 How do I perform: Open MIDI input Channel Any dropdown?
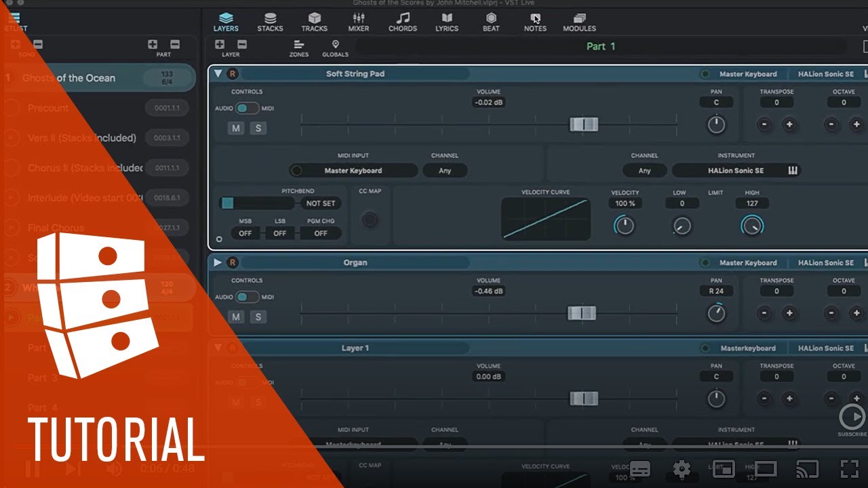(x=445, y=171)
